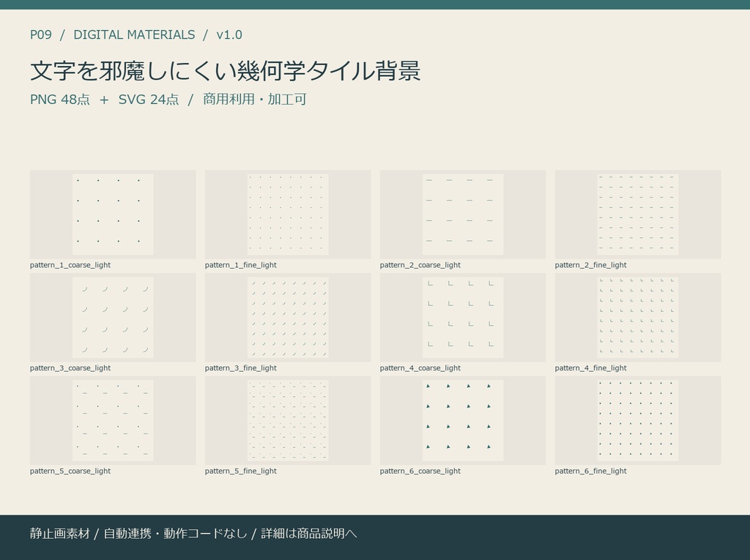View the pattern_3_fine_light tile preview

click(x=288, y=317)
